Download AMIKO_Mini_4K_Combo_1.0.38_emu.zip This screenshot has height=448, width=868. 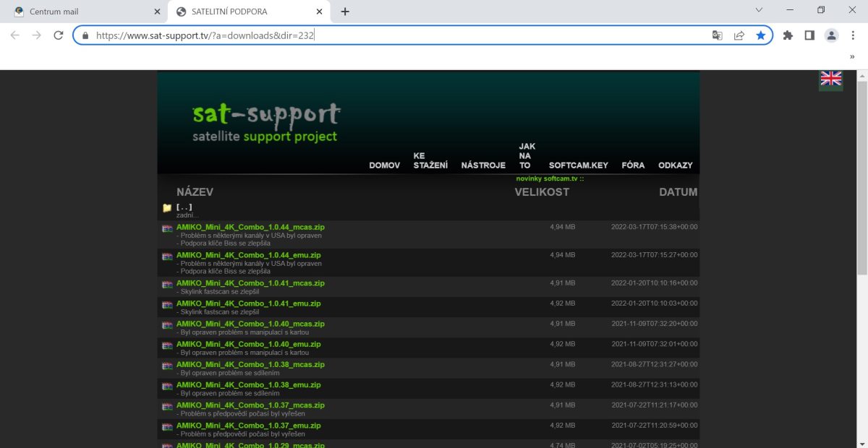click(248, 384)
